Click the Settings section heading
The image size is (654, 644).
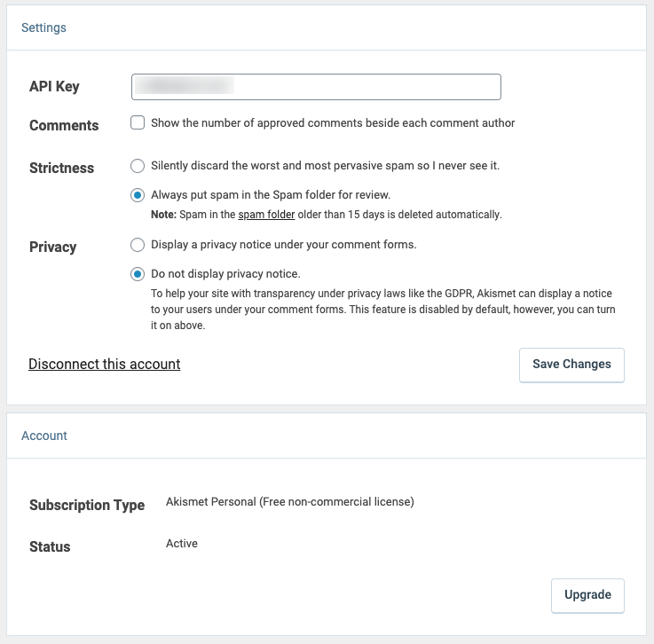coord(43,27)
